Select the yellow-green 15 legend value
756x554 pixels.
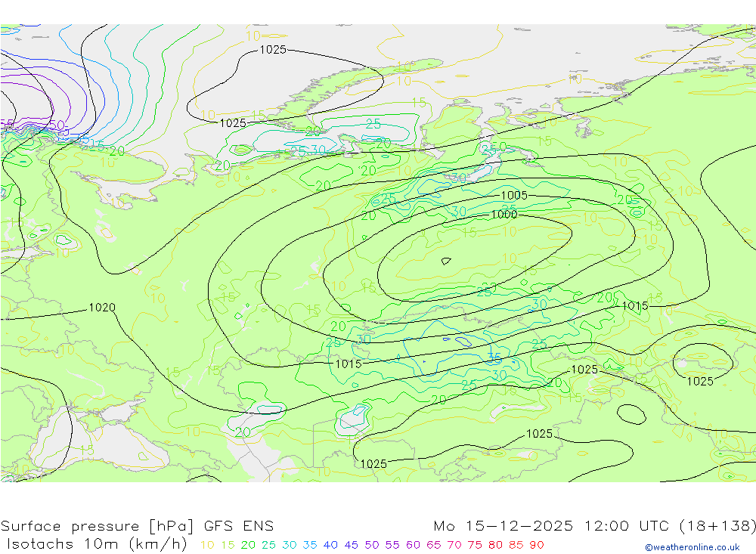pyautogui.click(x=228, y=546)
